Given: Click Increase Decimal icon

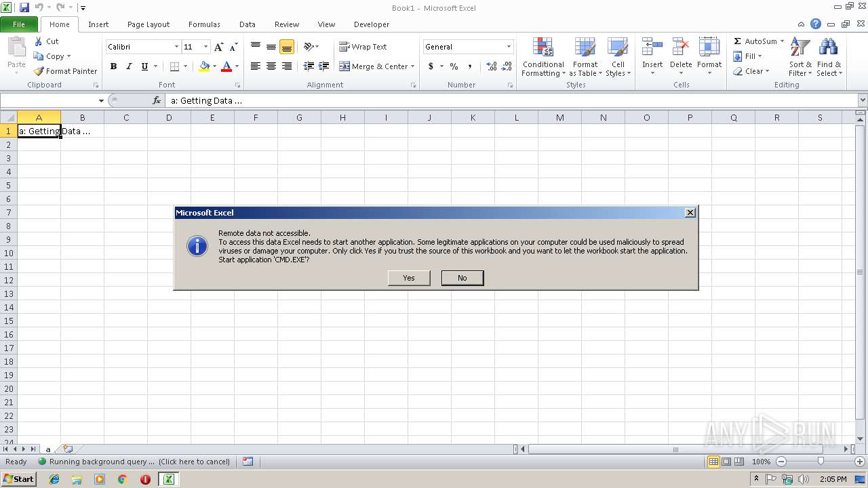Looking at the screenshot, I should pos(492,66).
